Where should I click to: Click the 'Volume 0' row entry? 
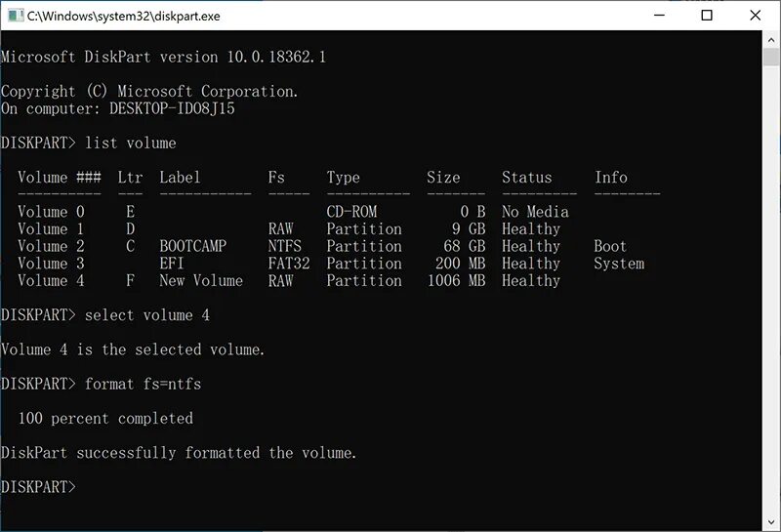[51, 212]
